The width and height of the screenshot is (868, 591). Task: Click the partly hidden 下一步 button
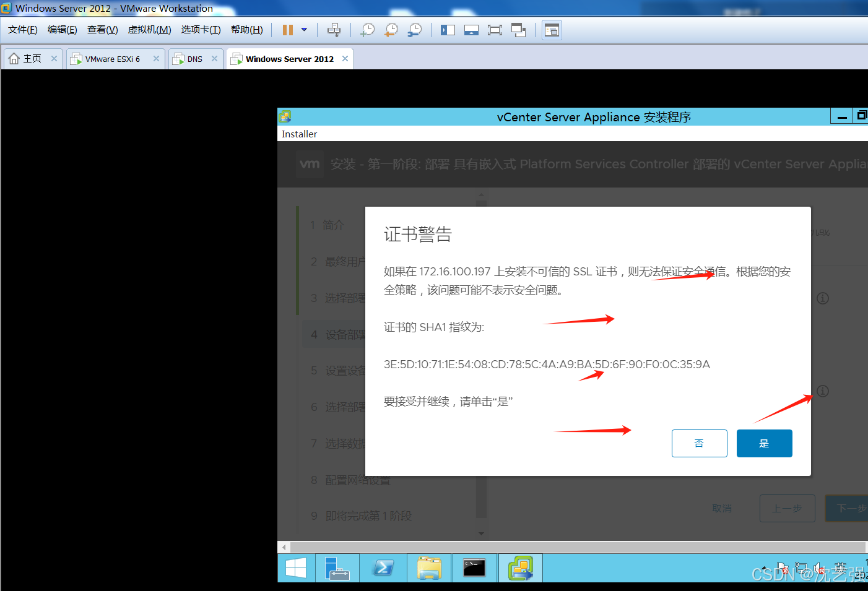tap(847, 508)
